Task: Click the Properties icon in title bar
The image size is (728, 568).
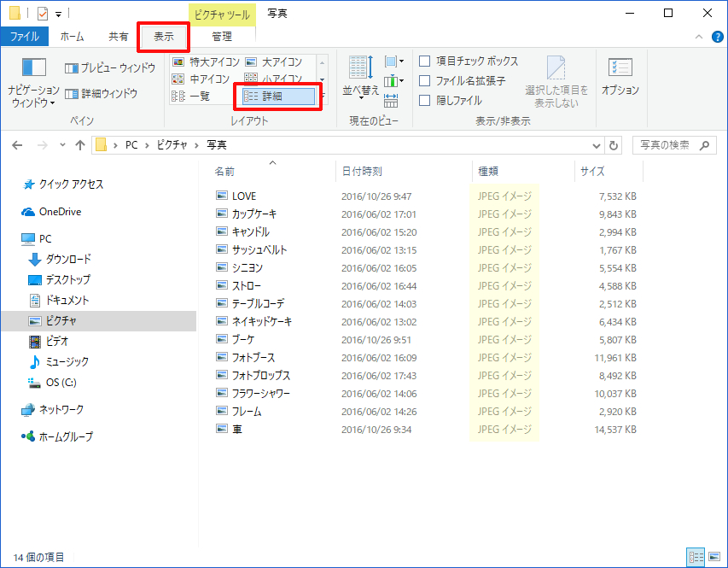Action: pyautogui.click(x=43, y=14)
